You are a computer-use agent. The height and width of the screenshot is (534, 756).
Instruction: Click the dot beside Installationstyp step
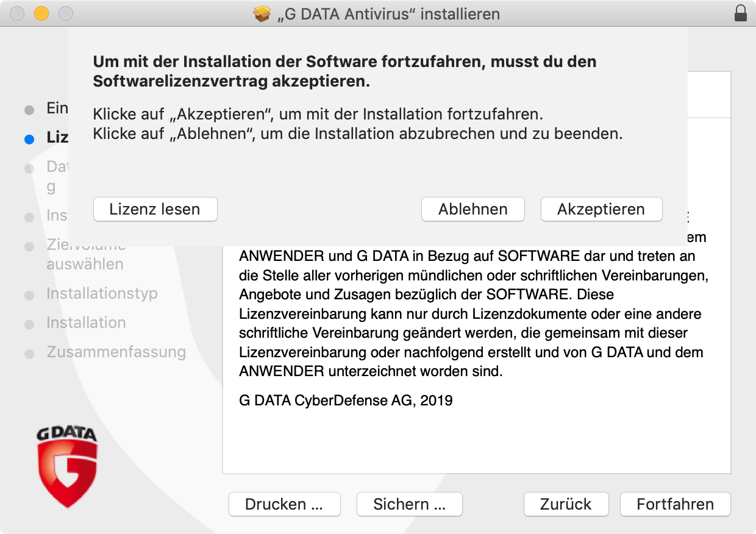(x=29, y=294)
